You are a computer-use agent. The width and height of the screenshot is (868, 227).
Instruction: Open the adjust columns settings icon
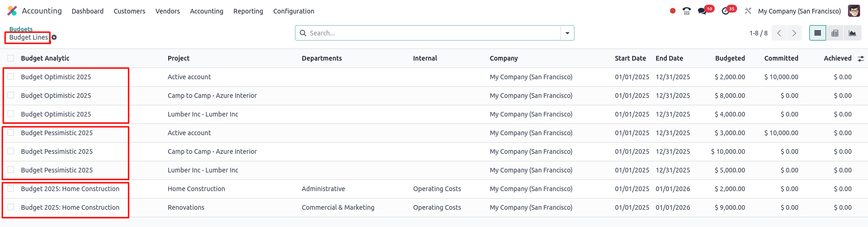861,58
